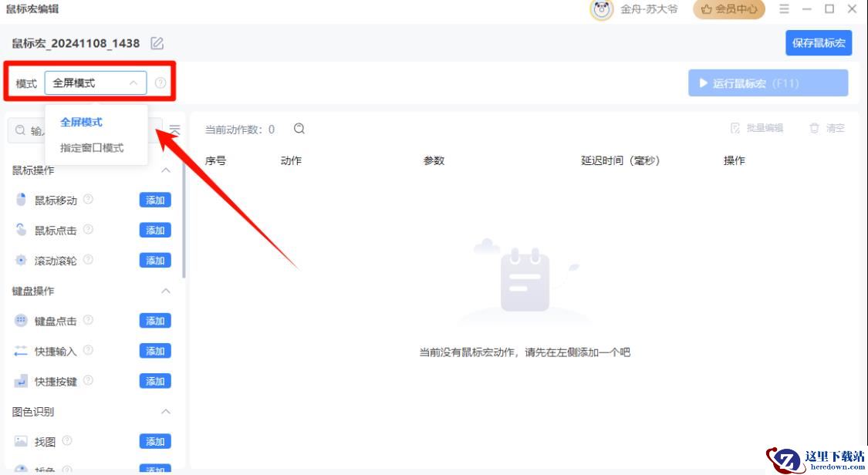Open 会员中心 member center
Viewport: 868px width, 475px height.
pyautogui.click(x=729, y=9)
